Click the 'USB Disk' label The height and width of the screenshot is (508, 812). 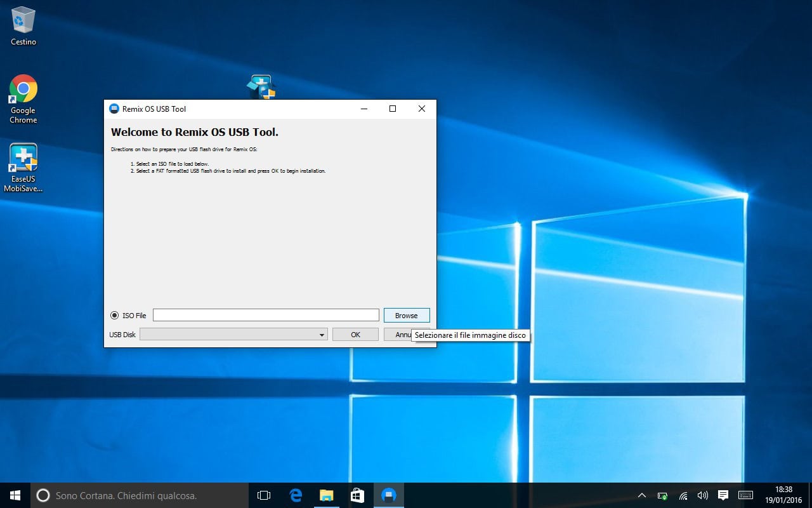[x=122, y=335]
